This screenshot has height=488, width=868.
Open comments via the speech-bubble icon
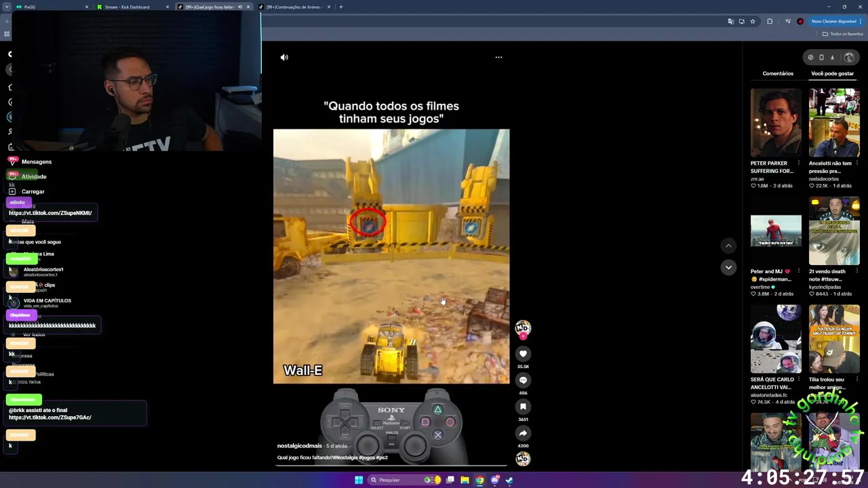(523, 380)
